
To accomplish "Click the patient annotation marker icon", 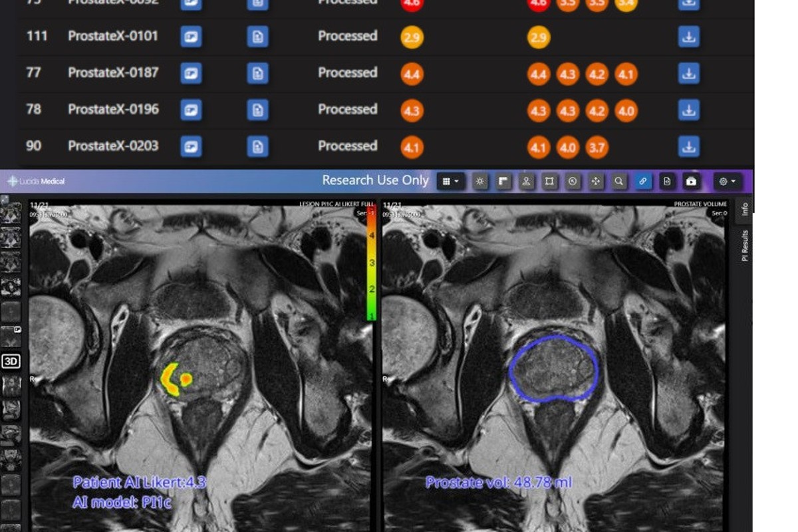I will (526, 180).
